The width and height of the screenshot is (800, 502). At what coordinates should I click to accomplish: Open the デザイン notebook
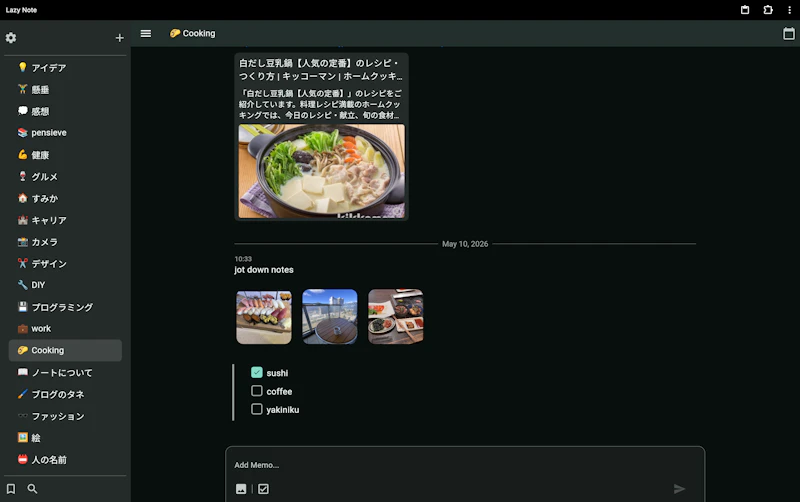(x=65, y=264)
